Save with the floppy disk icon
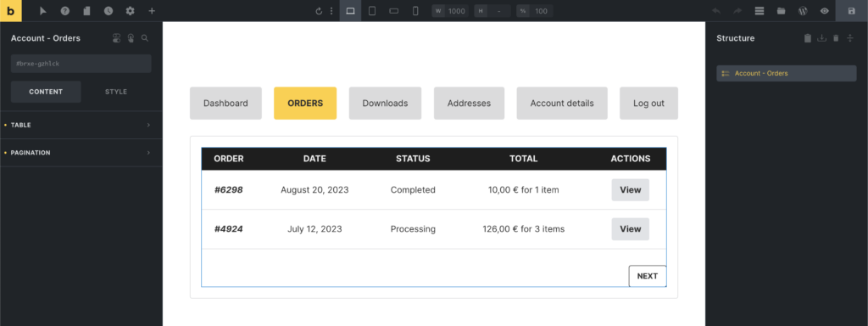This screenshot has height=326, width=868. coord(851,11)
